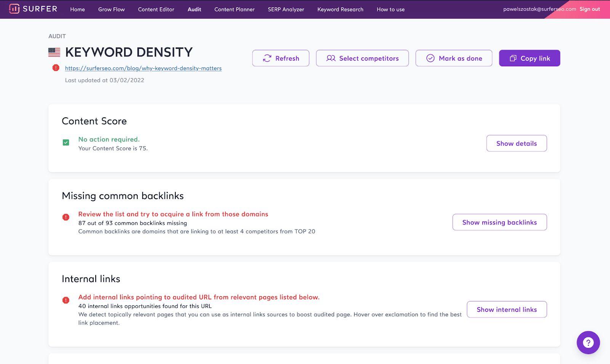Click green checkmark in Content Score

tap(66, 143)
